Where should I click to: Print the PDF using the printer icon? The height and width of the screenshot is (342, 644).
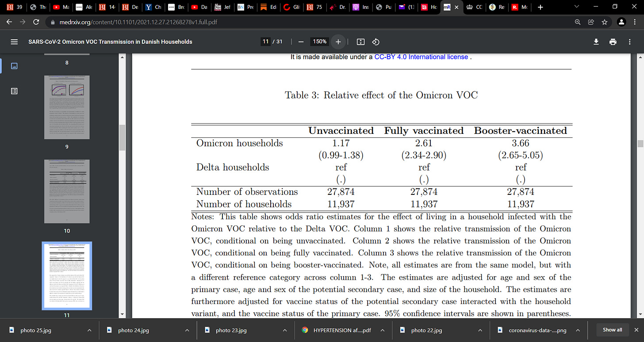(x=613, y=42)
